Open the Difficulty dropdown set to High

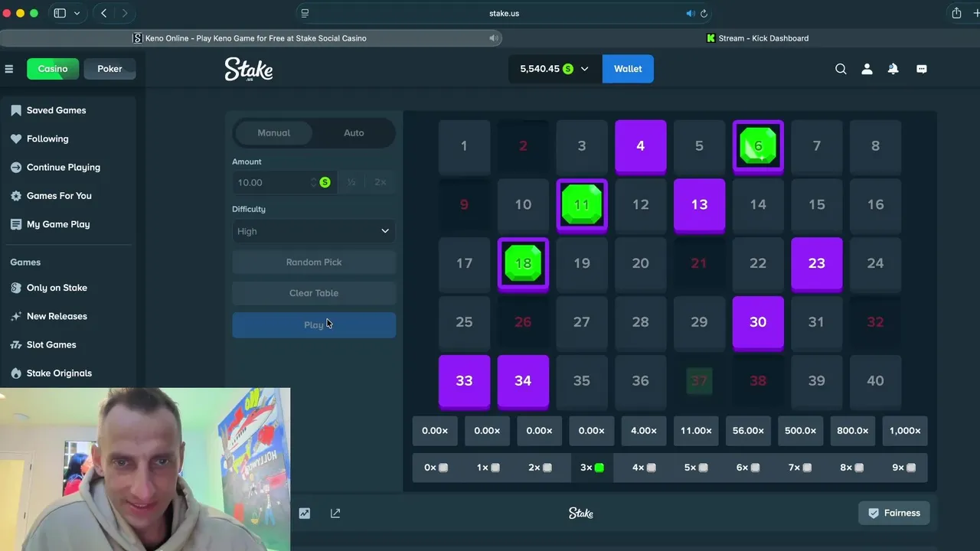point(314,231)
